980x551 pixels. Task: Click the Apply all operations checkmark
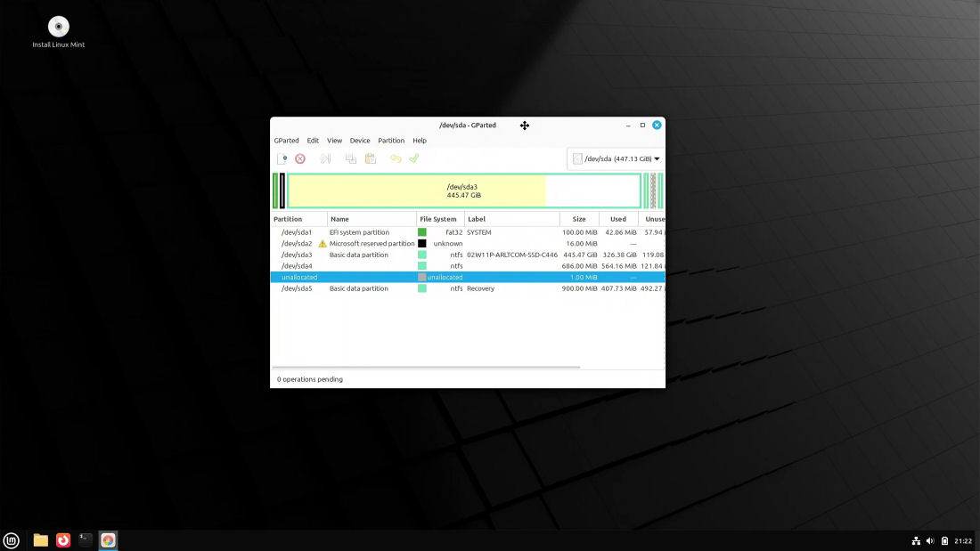414,158
